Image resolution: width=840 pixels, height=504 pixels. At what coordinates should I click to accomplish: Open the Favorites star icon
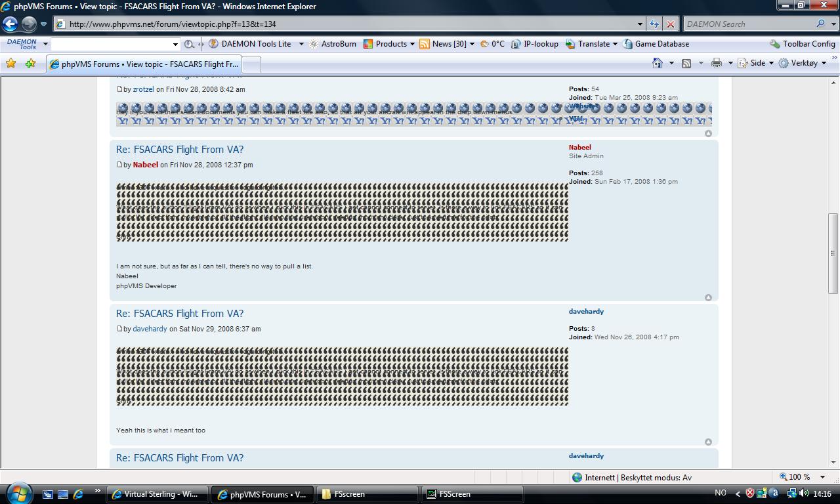(11, 64)
